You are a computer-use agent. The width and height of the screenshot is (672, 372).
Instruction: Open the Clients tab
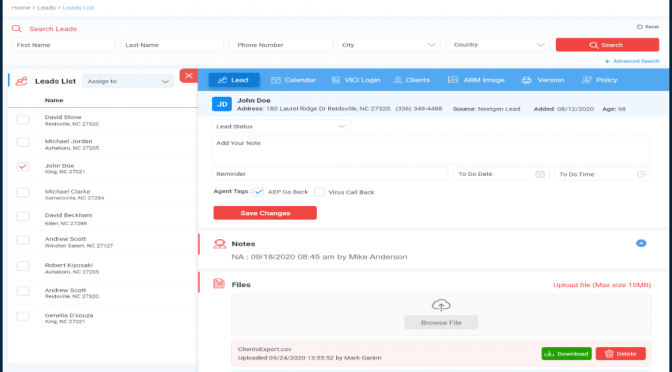[411, 80]
